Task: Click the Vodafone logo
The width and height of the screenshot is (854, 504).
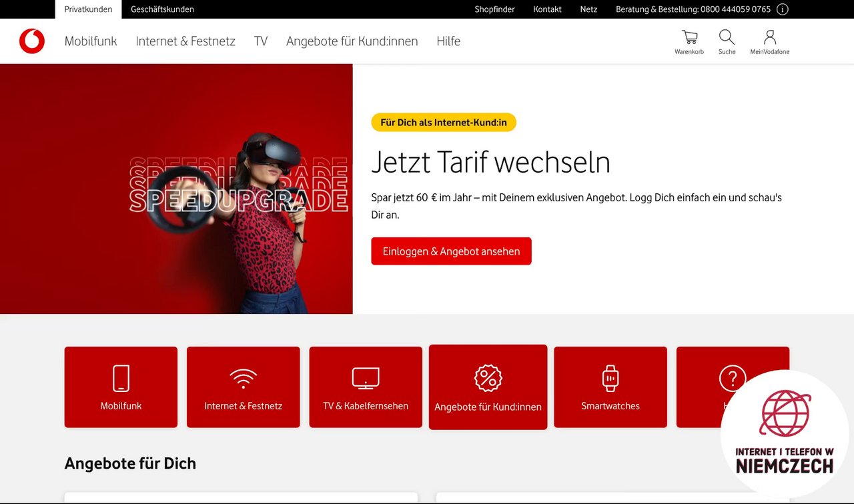Action: point(32,41)
